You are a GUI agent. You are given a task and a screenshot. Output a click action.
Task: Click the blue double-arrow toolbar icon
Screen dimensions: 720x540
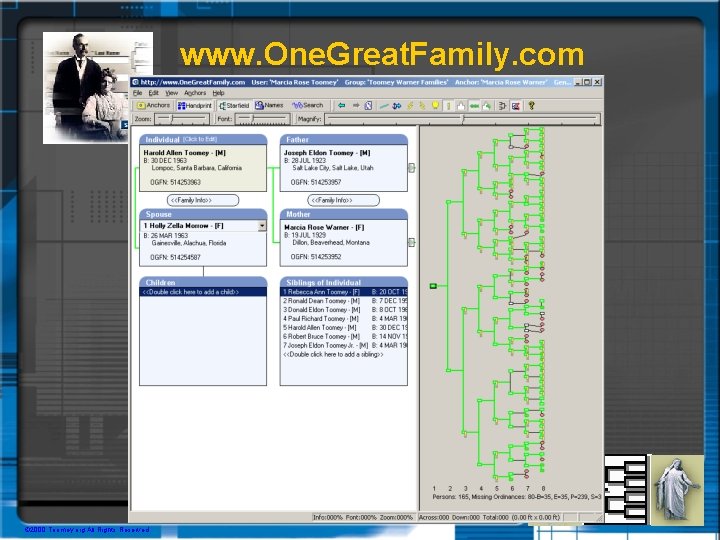pos(397,106)
